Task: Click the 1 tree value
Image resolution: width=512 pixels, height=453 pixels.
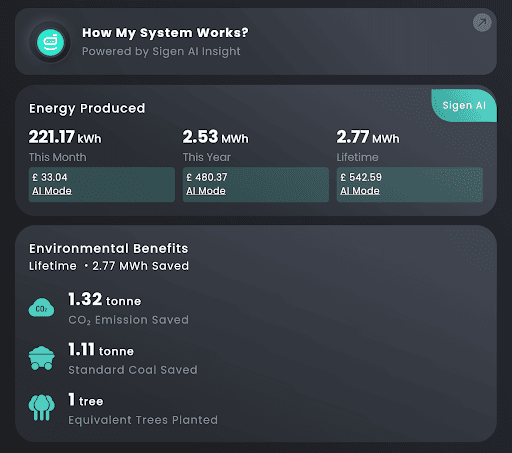Action: tap(86, 400)
